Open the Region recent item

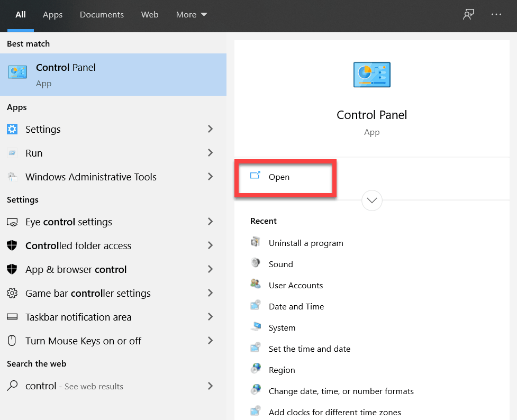(282, 370)
